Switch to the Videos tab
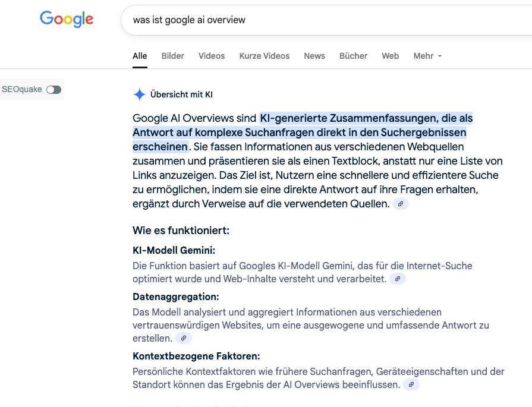532x407 pixels. point(212,56)
